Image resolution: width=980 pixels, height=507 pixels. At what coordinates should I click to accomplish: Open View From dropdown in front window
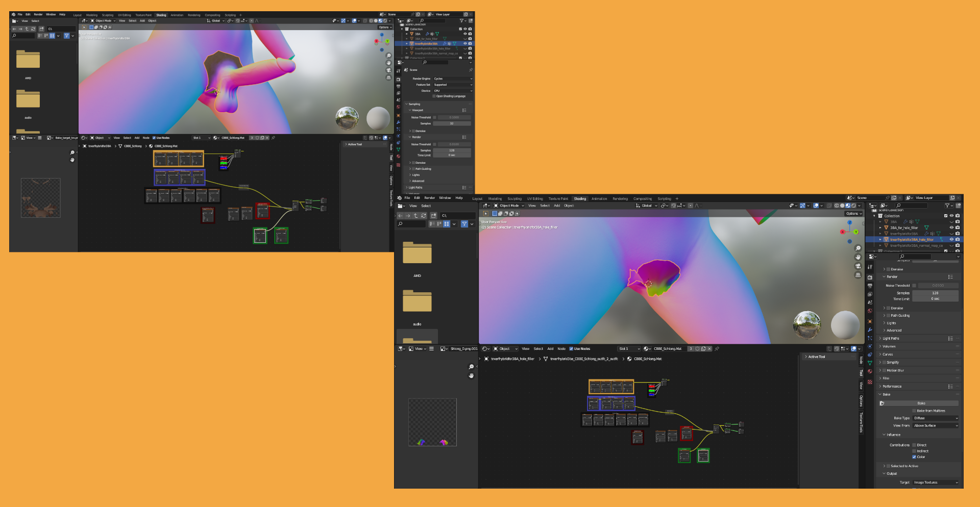click(936, 425)
